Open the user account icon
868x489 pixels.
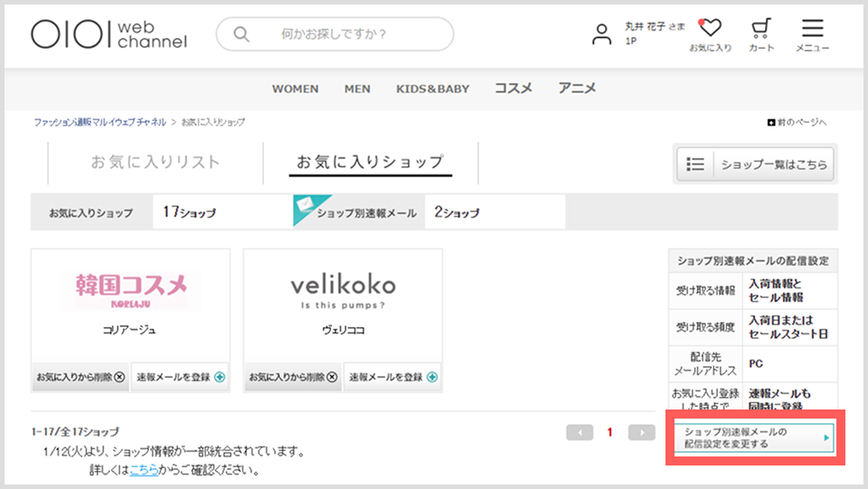tap(601, 34)
